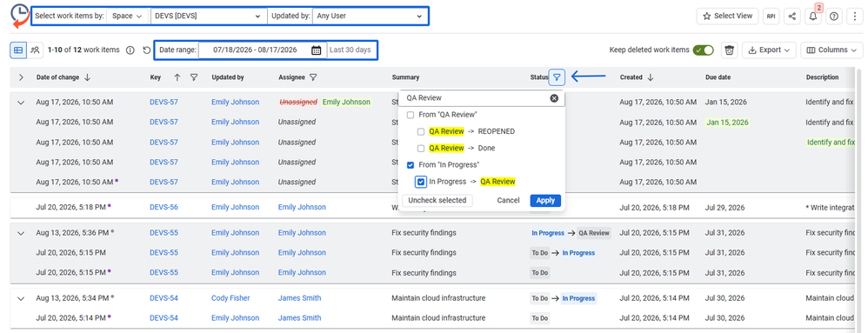Open the three-dot more options menu
Viewport: 868px width, 333px height.
coord(855,16)
